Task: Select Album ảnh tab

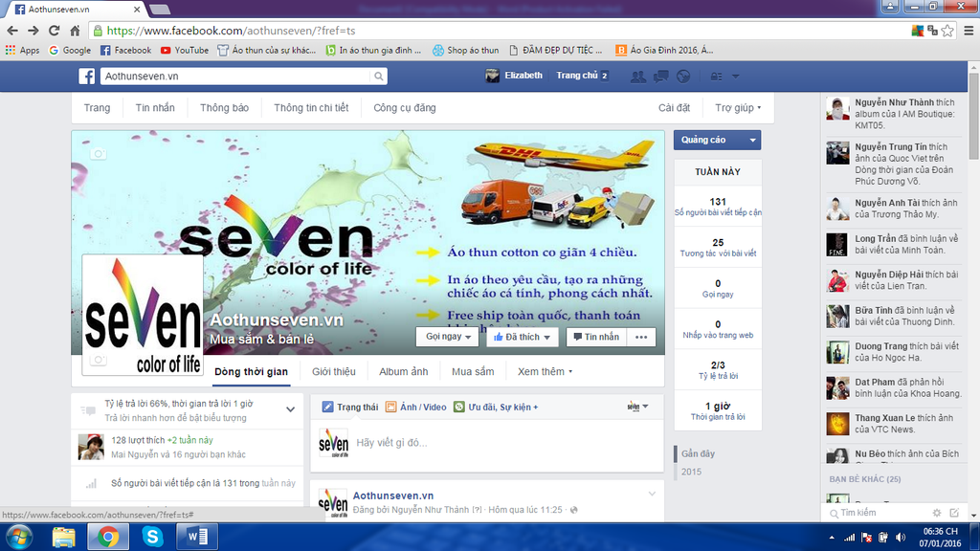Action: [404, 372]
